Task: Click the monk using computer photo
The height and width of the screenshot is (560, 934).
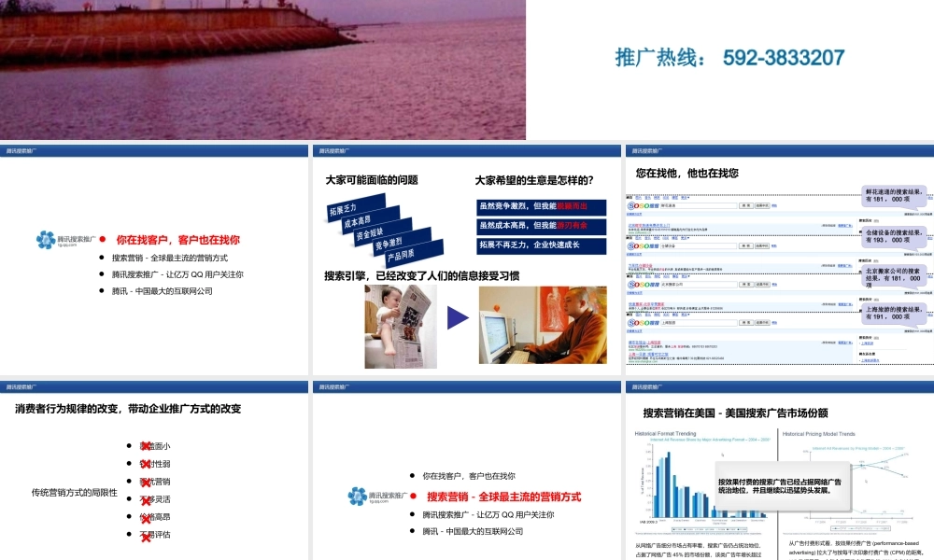Action: (543, 325)
